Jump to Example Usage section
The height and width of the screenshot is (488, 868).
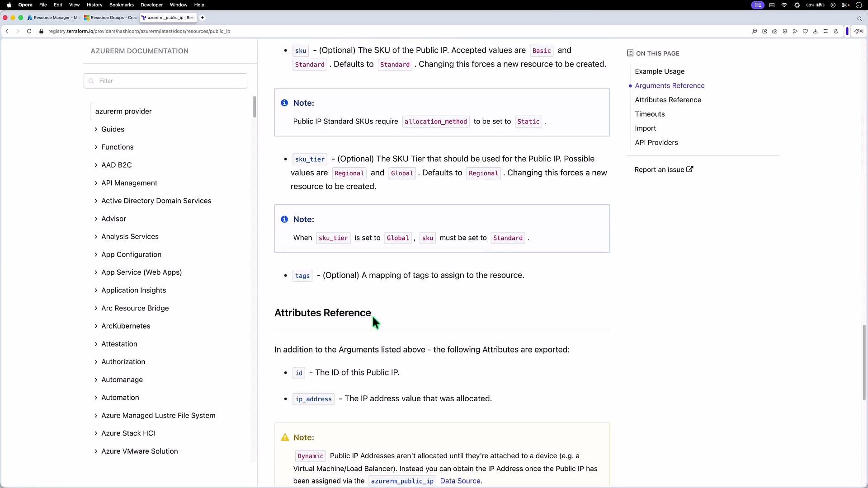[x=660, y=71]
